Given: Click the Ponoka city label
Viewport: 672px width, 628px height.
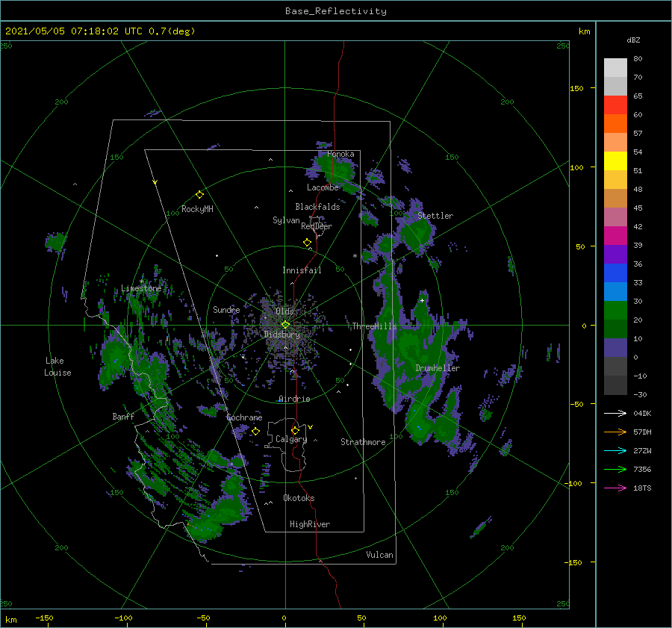Looking at the screenshot, I should pyautogui.click(x=340, y=154).
